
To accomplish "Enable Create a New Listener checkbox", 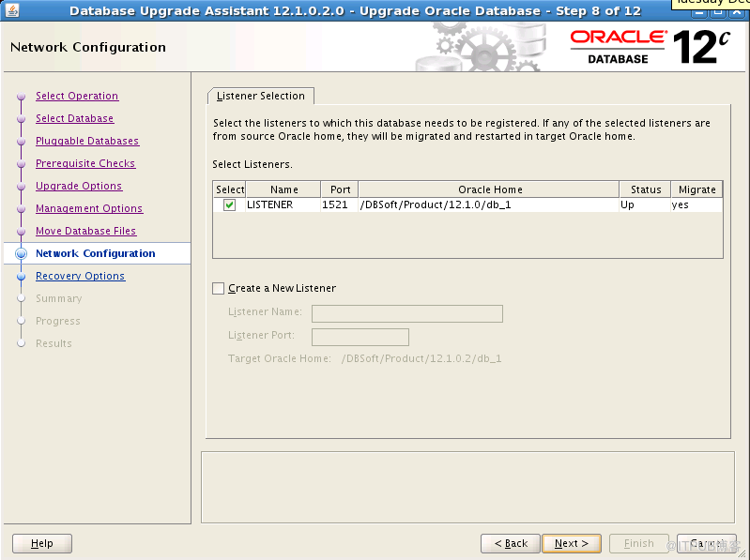I will pyautogui.click(x=218, y=288).
